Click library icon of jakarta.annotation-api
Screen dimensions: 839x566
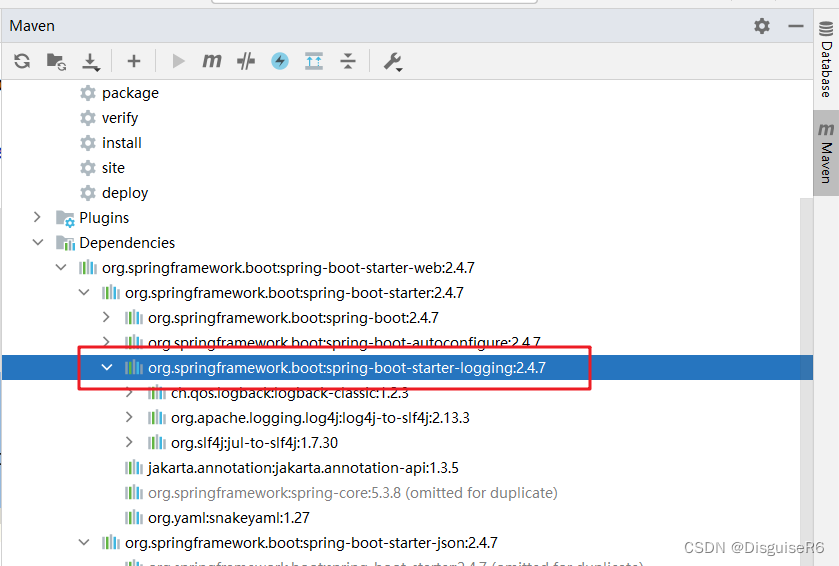tap(134, 468)
